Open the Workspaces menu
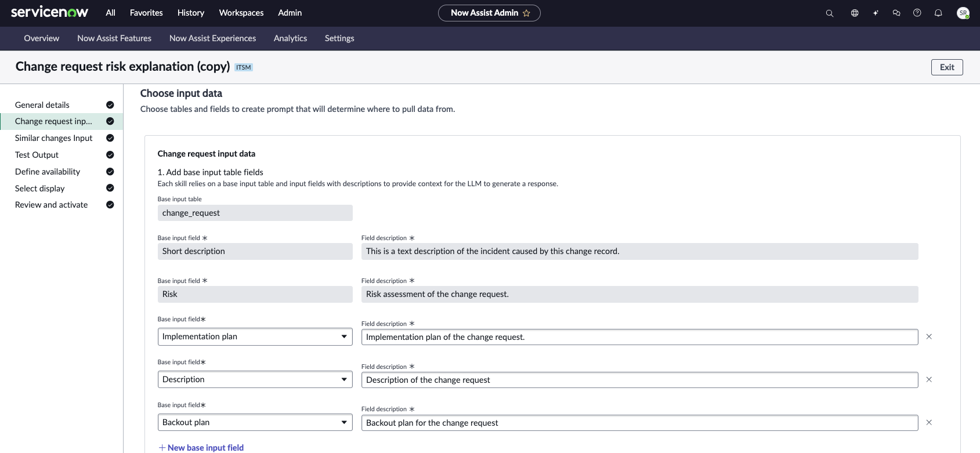 (x=241, y=13)
